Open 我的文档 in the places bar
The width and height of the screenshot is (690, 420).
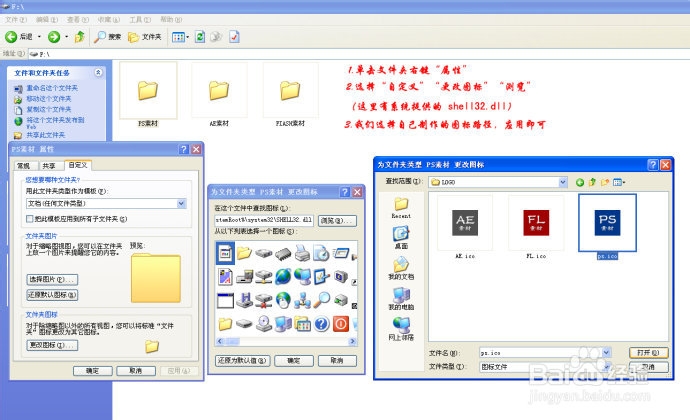[401, 269]
